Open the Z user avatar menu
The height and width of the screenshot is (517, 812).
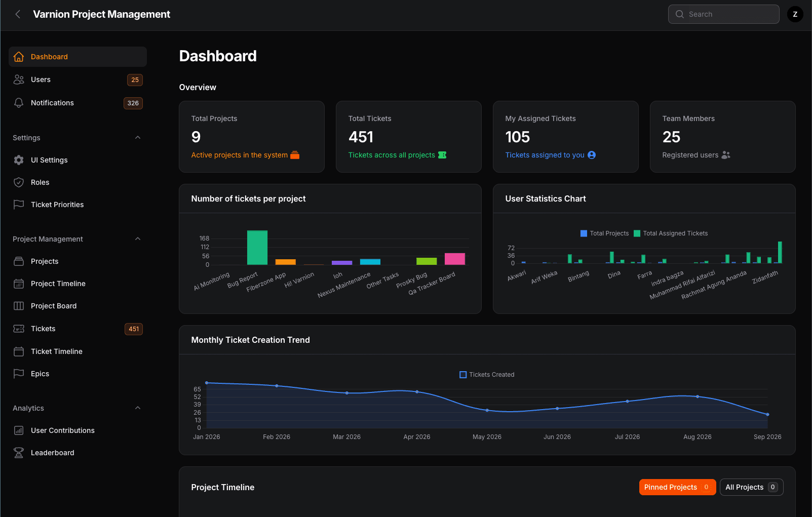pos(795,14)
